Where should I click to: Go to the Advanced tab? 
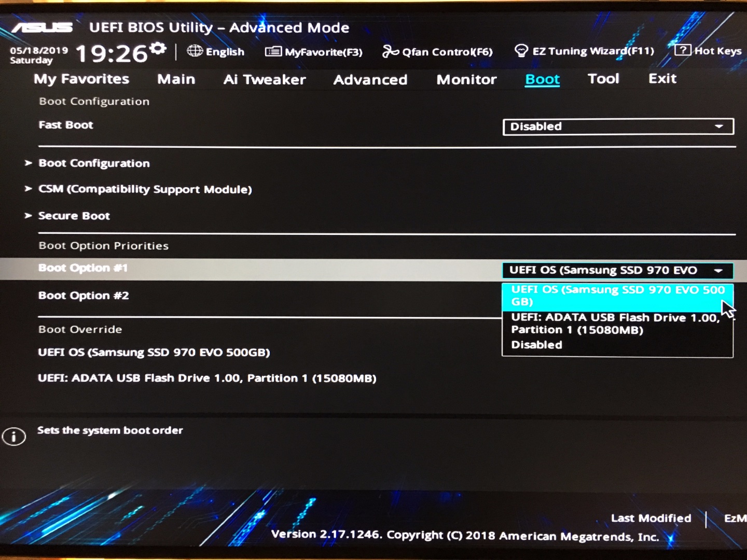pos(370,80)
